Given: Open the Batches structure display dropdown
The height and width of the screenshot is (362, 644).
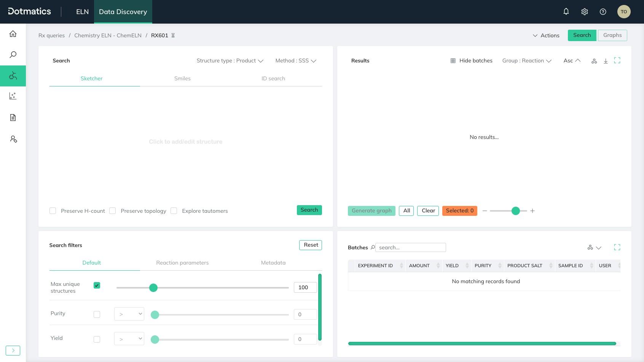Looking at the screenshot, I should point(594,247).
